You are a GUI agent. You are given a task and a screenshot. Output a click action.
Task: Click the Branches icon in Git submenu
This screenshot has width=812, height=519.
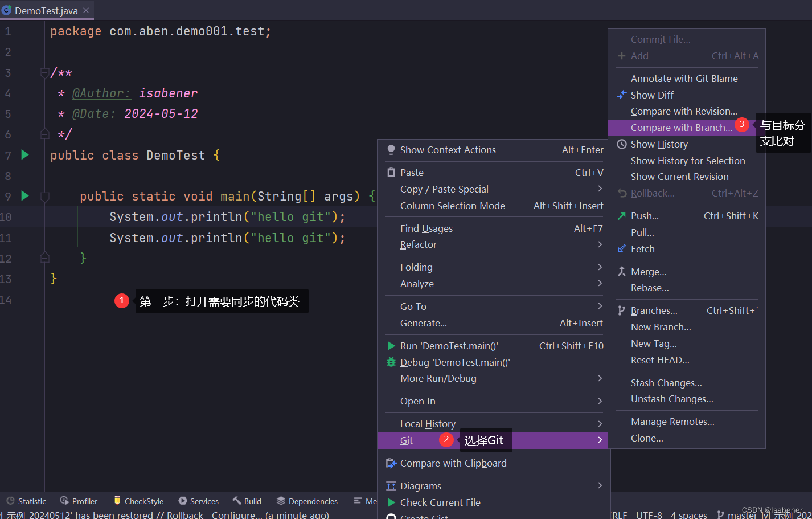(622, 310)
